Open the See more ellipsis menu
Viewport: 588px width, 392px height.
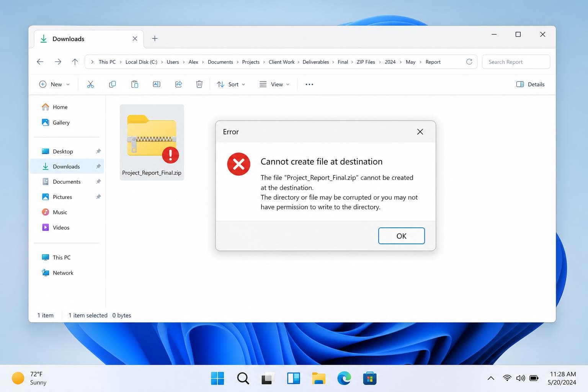point(309,84)
